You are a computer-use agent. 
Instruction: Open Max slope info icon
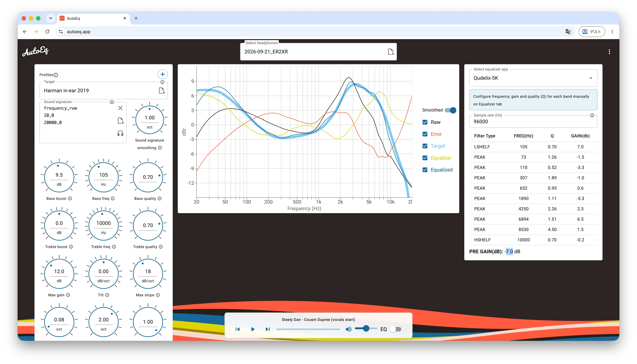(158, 295)
